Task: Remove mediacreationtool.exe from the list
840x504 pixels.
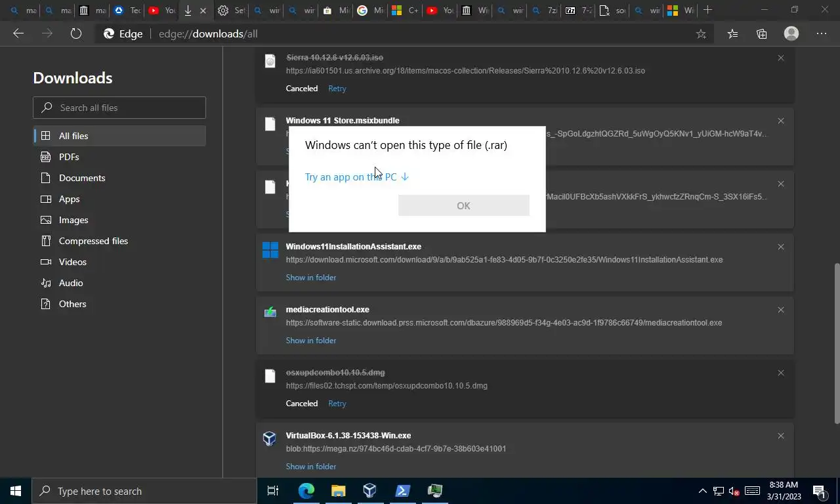Action: [x=781, y=310]
